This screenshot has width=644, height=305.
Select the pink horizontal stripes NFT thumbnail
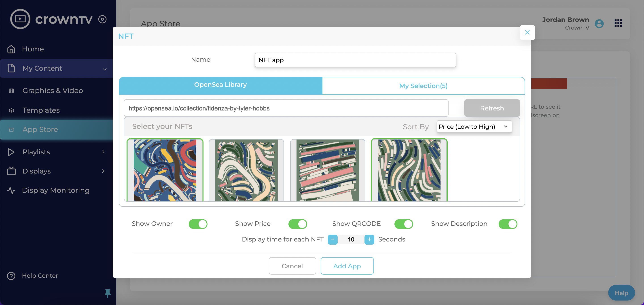[x=328, y=170]
